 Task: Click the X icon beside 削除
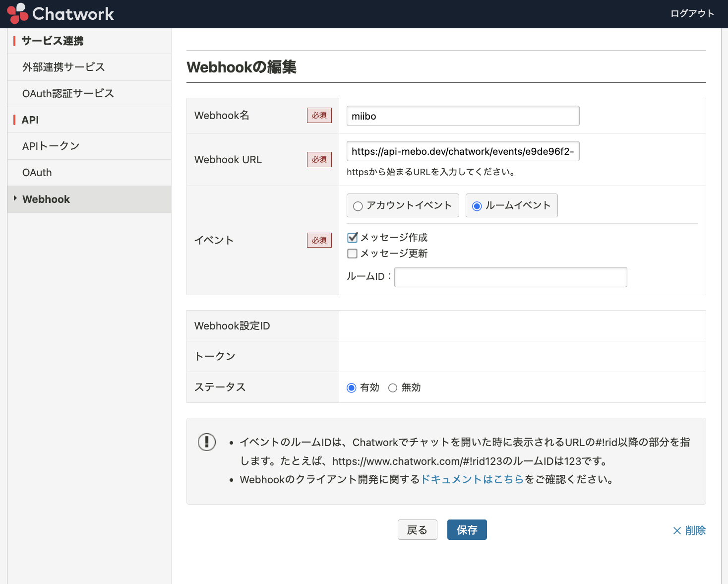pyautogui.click(x=677, y=531)
